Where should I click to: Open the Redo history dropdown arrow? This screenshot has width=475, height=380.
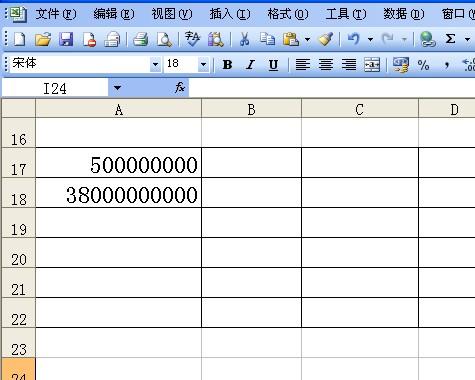pyautogui.click(x=404, y=39)
